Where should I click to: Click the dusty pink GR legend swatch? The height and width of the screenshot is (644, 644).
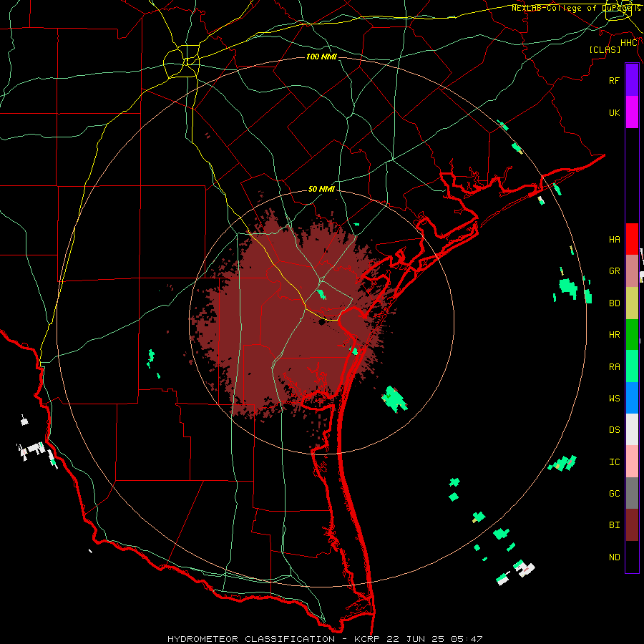pyautogui.click(x=632, y=271)
